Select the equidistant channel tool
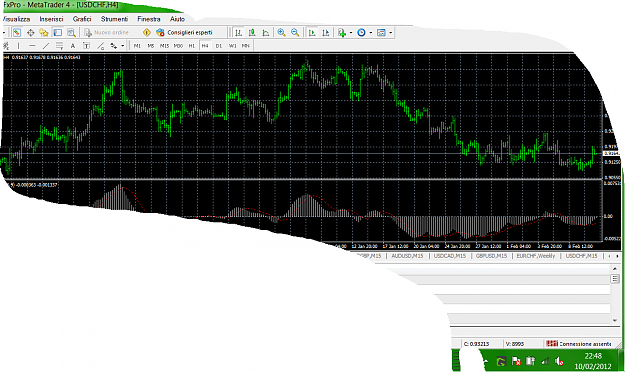625x372 pixels. (59, 46)
